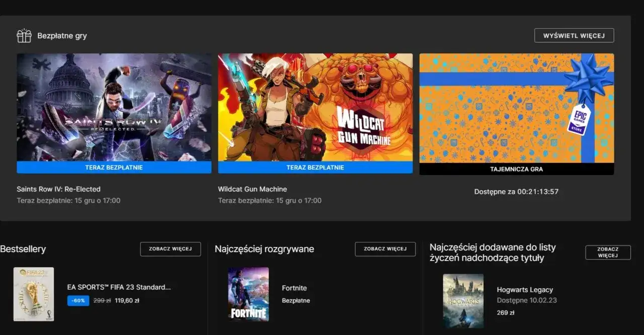Image resolution: width=644 pixels, height=335 pixels.
Task: Open the Hogwarts Legacy title link
Action: point(524,289)
